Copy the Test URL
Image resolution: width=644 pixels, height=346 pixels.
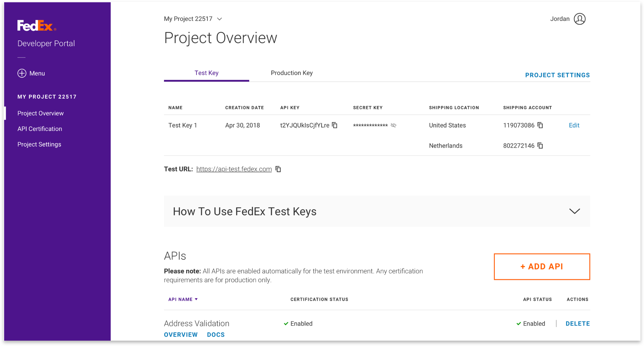pyautogui.click(x=278, y=169)
